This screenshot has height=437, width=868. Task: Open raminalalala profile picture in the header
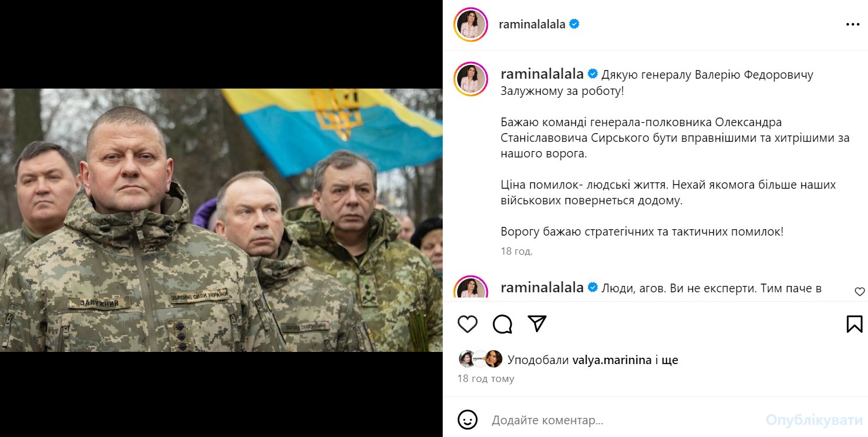point(471,25)
